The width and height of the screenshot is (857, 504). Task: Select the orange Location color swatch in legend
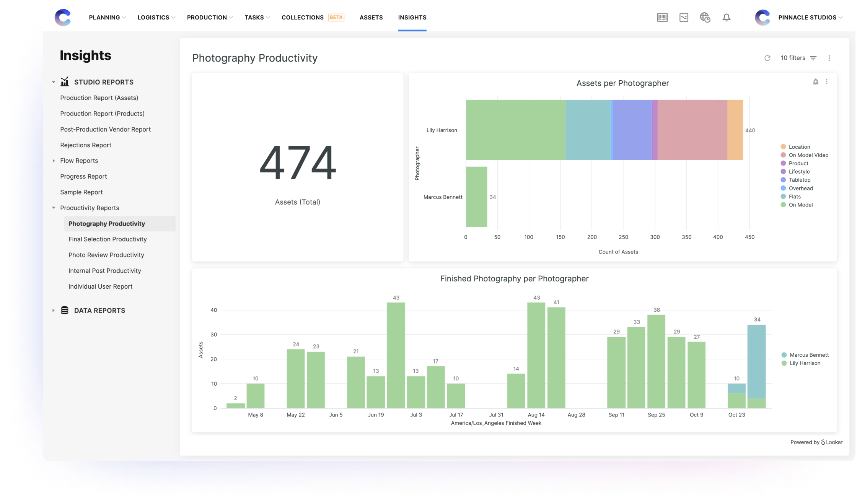[x=783, y=146]
